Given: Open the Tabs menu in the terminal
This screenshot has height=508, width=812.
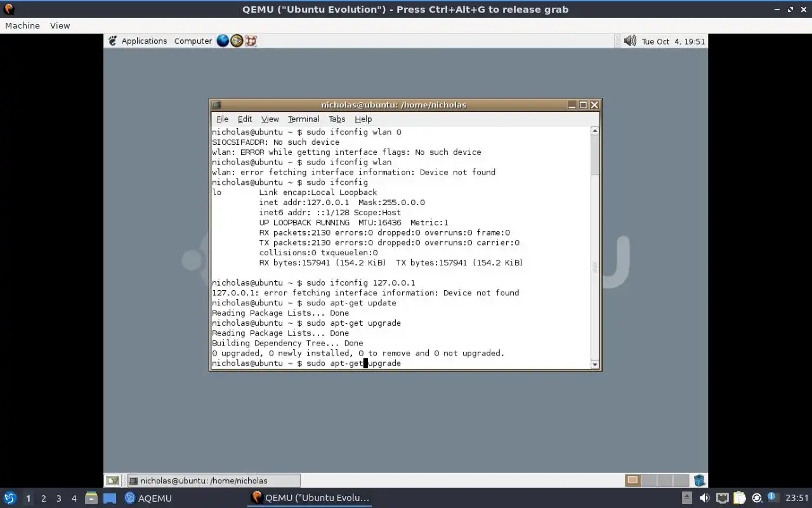Looking at the screenshot, I should pyautogui.click(x=337, y=119).
